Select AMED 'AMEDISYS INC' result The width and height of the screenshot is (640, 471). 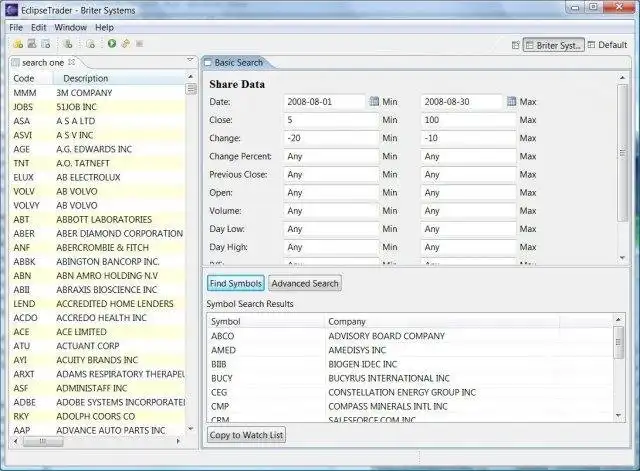click(410, 350)
